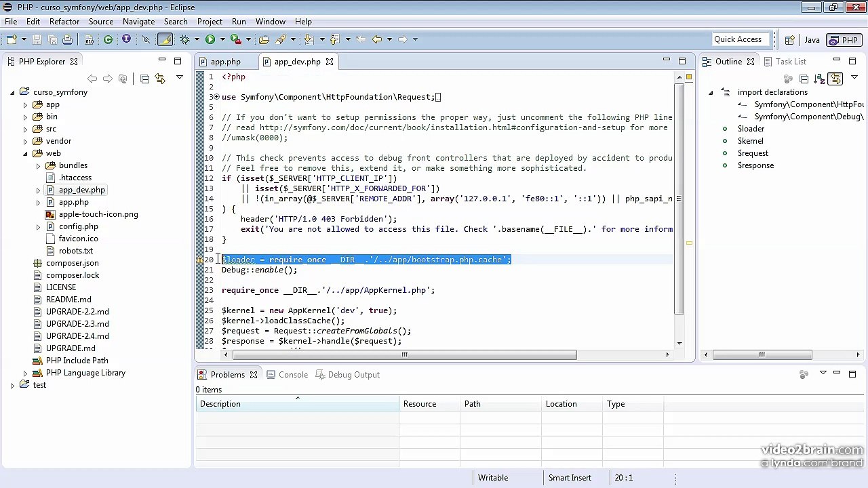Go to Next Annotation icon
The width and height of the screenshot is (868, 488).
point(309,39)
